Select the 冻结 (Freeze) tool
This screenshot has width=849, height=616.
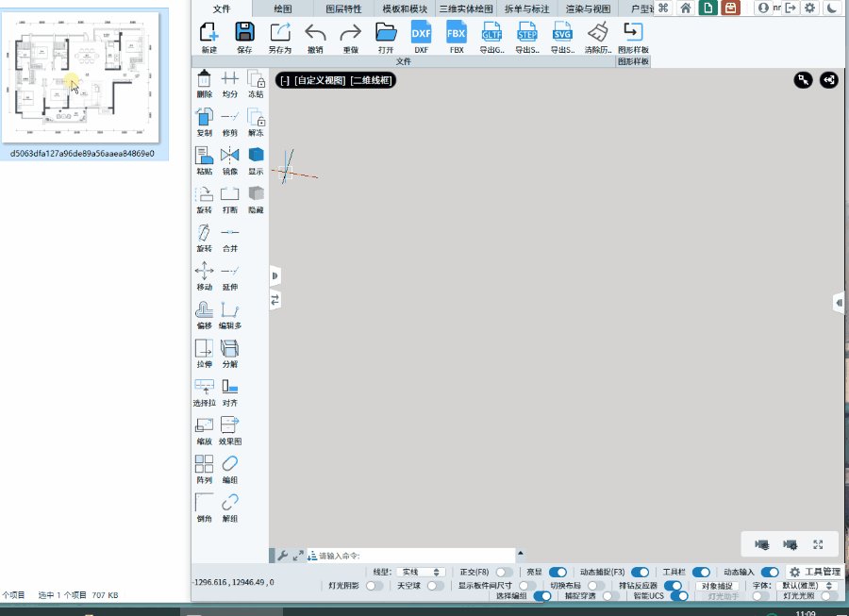(256, 79)
